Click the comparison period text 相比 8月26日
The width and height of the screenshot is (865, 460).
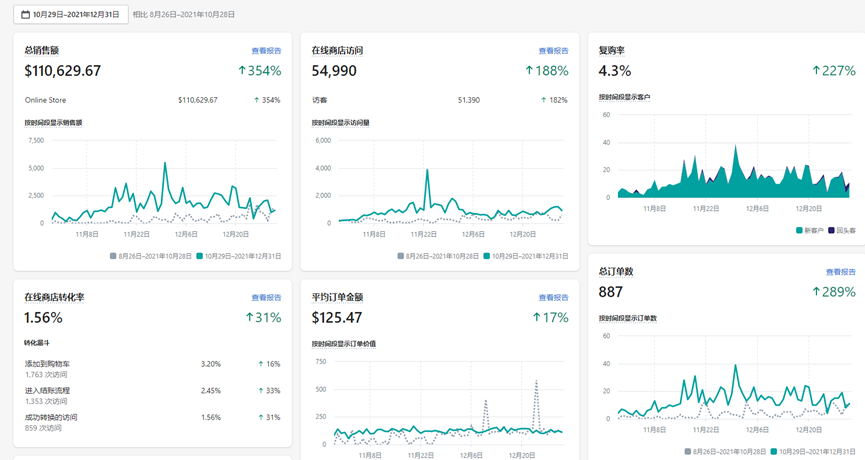tap(184, 14)
